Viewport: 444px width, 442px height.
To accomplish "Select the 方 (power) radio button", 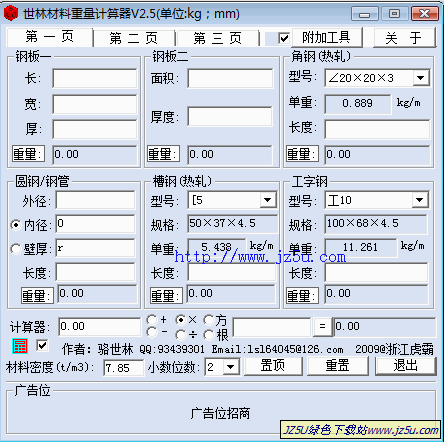I will point(209,320).
